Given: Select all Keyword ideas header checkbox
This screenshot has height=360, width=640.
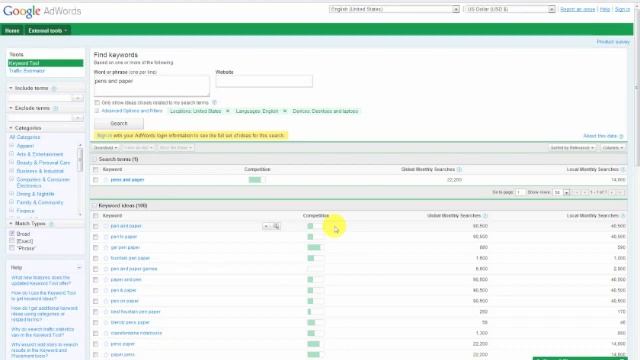Looking at the screenshot, I should pos(96,216).
